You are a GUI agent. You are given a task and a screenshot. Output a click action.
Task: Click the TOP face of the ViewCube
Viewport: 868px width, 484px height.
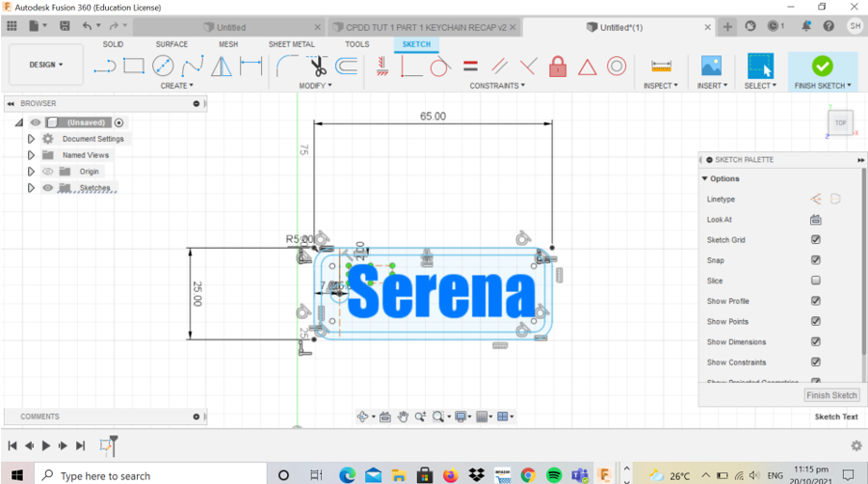pyautogui.click(x=840, y=123)
